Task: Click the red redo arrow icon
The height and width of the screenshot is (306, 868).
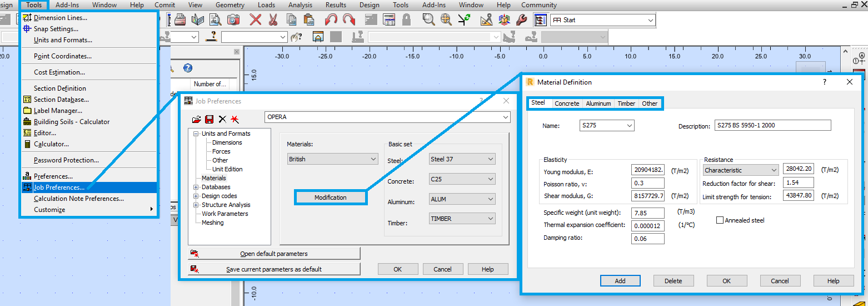Action: coord(349,19)
